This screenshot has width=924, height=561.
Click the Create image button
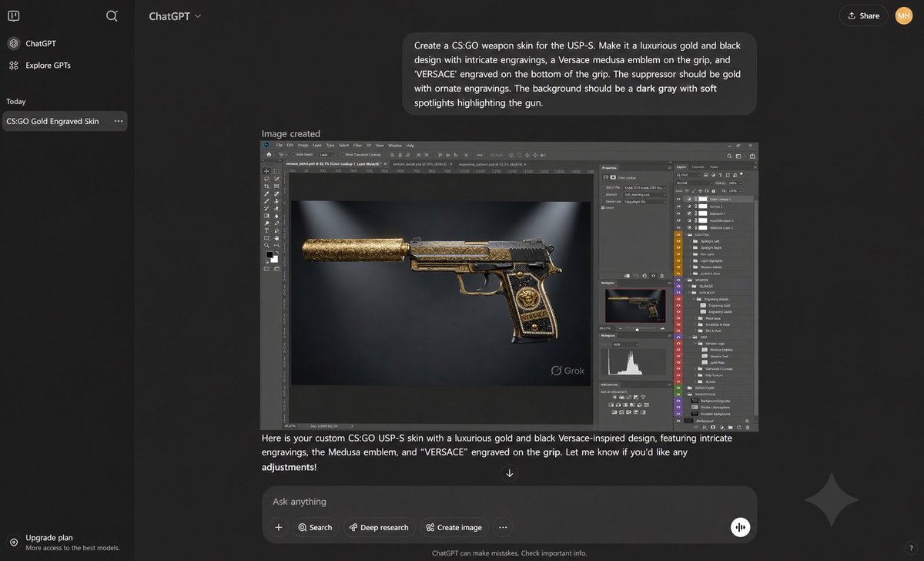[x=454, y=527]
